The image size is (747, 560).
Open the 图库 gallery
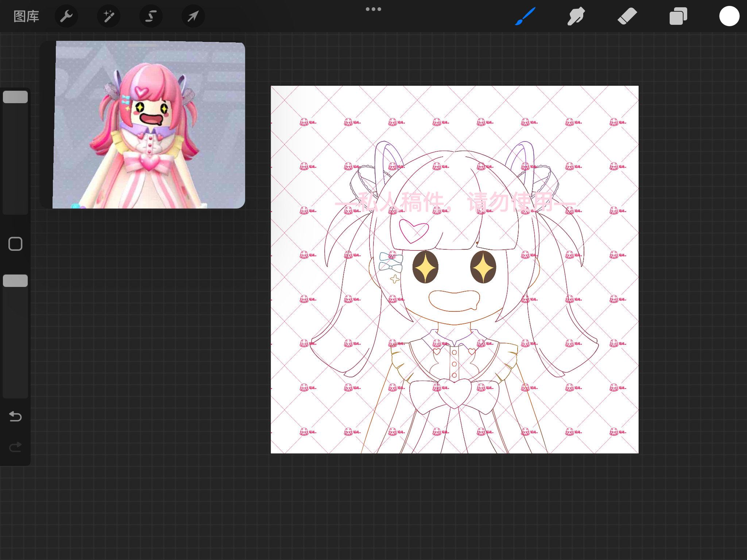coord(26,16)
